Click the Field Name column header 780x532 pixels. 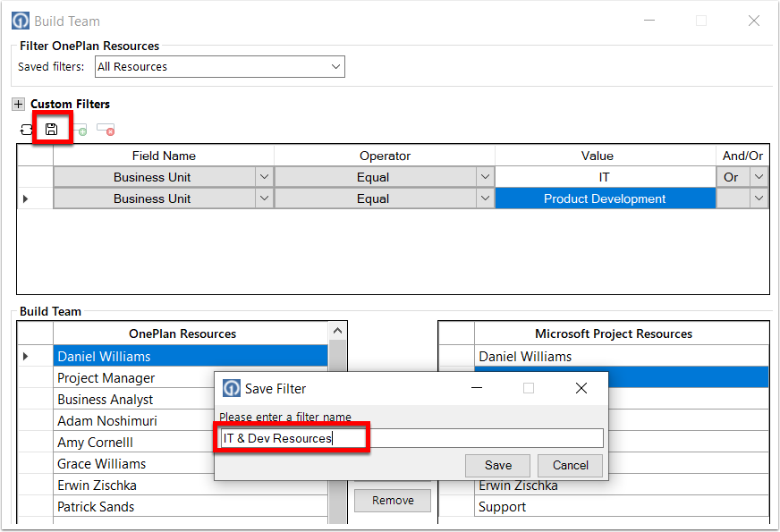tap(164, 156)
